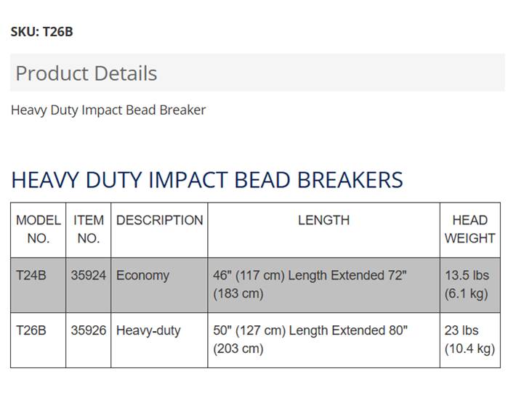Click the Heavy-duty description cell

pos(148,331)
